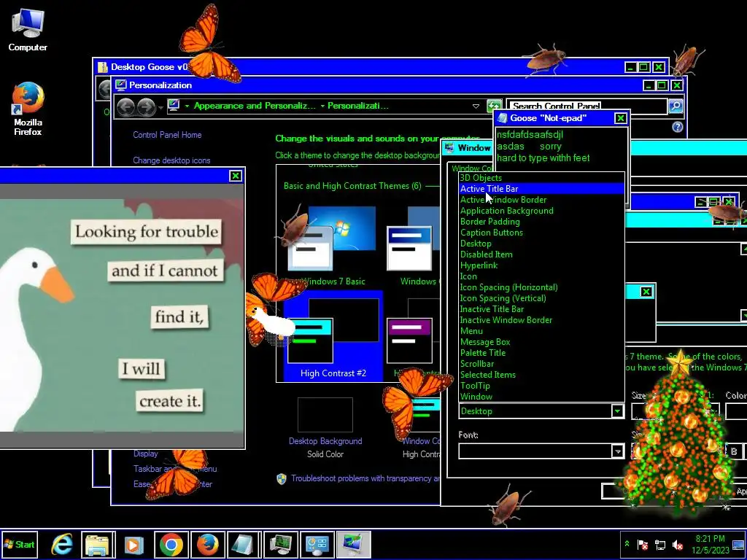
Task: Click the Not-epad text area
Action: pos(561,149)
